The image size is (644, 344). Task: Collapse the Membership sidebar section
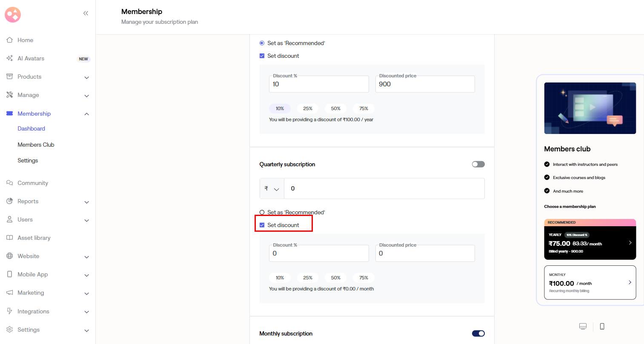click(86, 114)
